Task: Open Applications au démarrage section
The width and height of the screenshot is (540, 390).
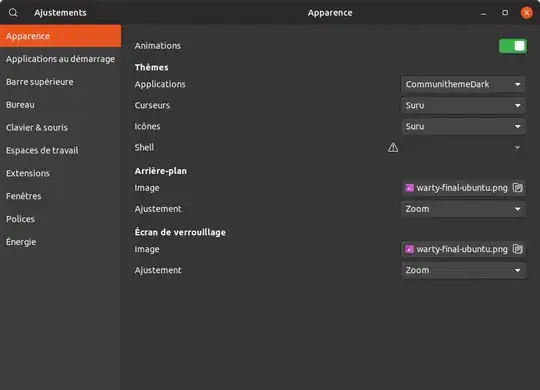Action: [61, 59]
